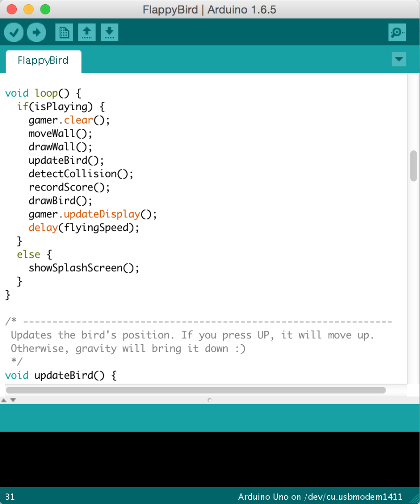Image resolution: width=420 pixels, height=504 pixels.
Task: Click the 'void updateBird() {' definition line
Action: pos(61,375)
